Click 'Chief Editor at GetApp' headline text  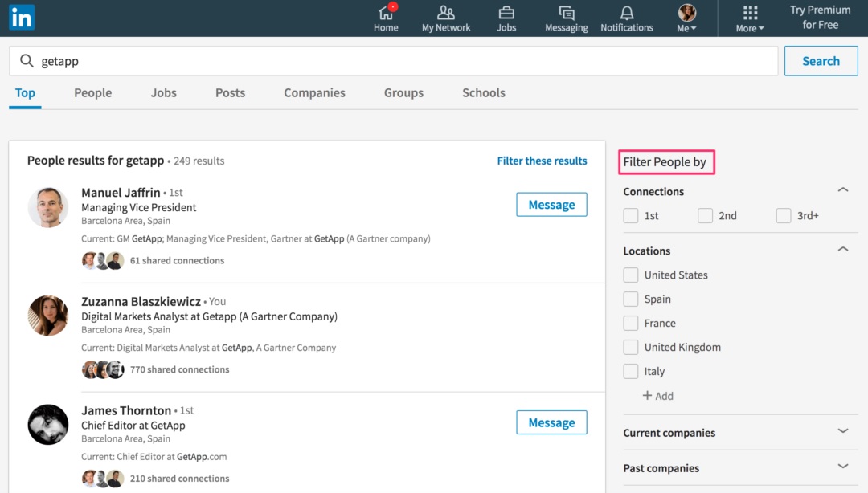point(133,425)
